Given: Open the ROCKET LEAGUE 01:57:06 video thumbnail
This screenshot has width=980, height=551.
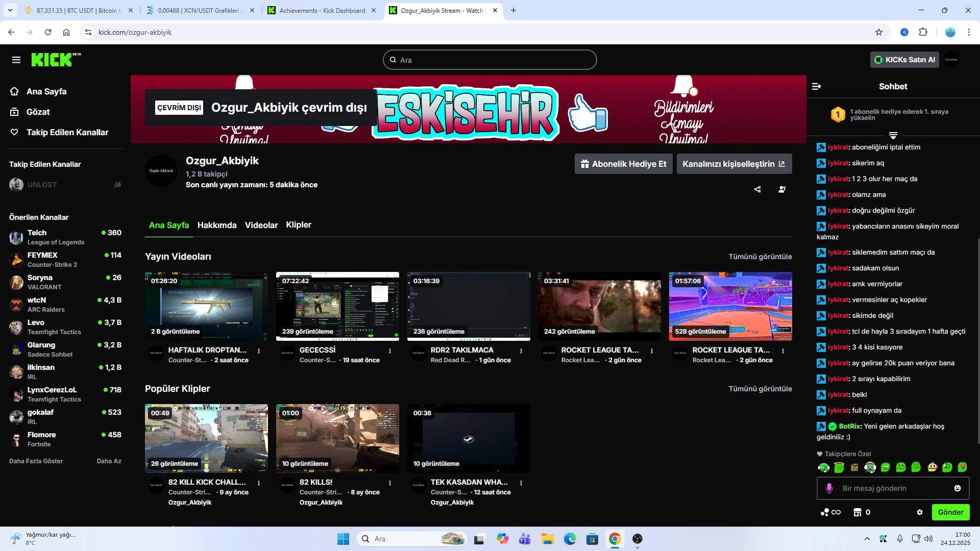Looking at the screenshot, I should pos(730,306).
